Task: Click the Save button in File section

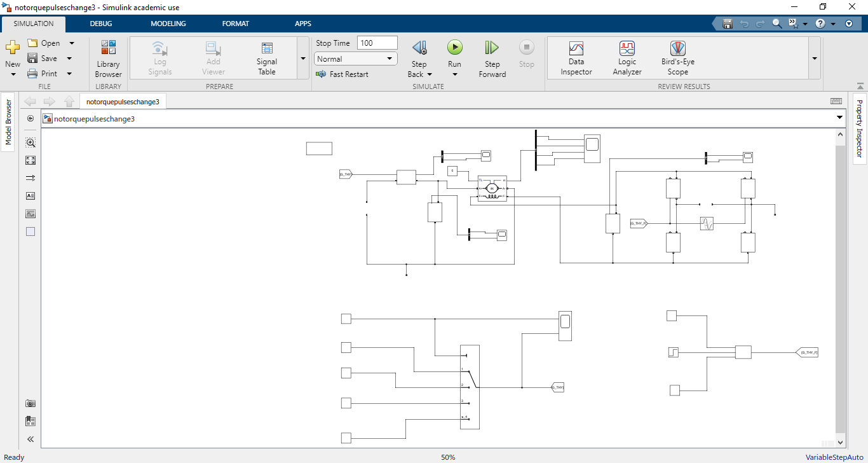Action: pyautogui.click(x=42, y=59)
